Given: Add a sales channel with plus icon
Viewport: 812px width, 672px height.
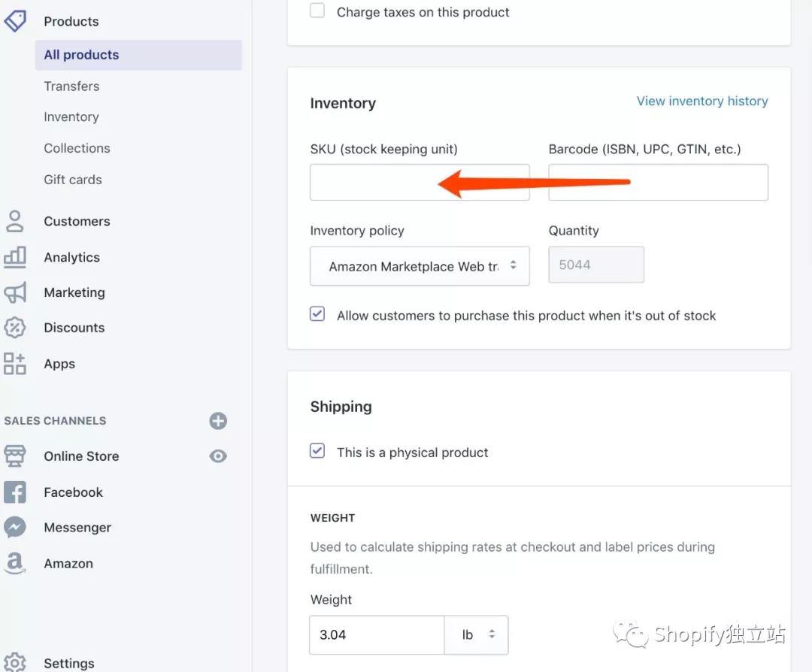Looking at the screenshot, I should pos(218,421).
